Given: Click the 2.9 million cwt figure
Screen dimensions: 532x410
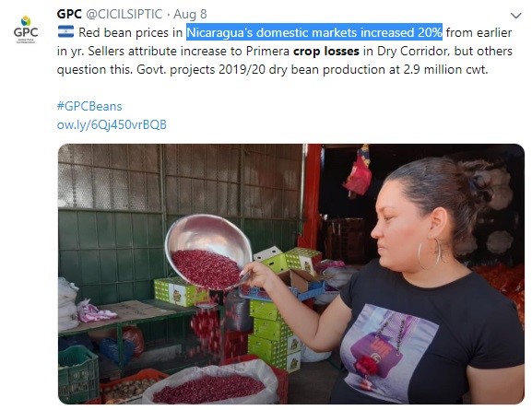Looking at the screenshot, I should pos(445,69).
